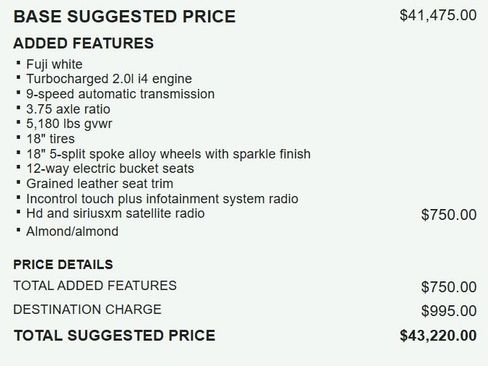Click the BASE SUGGESTED PRICE heading
Screen dimensions: 488x366
pyautogui.click(x=124, y=16)
